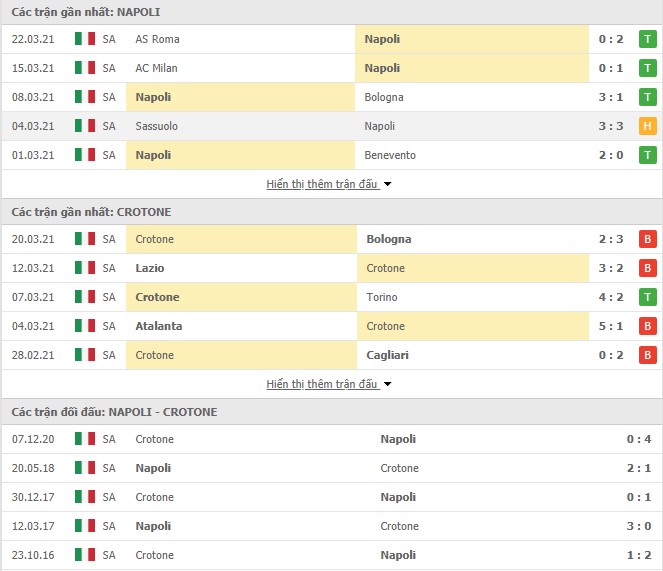663x571 pixels.
Task: Click 'Hiển thị thêm trận đấu' under the Napoli section
Action: pos(322,184)
